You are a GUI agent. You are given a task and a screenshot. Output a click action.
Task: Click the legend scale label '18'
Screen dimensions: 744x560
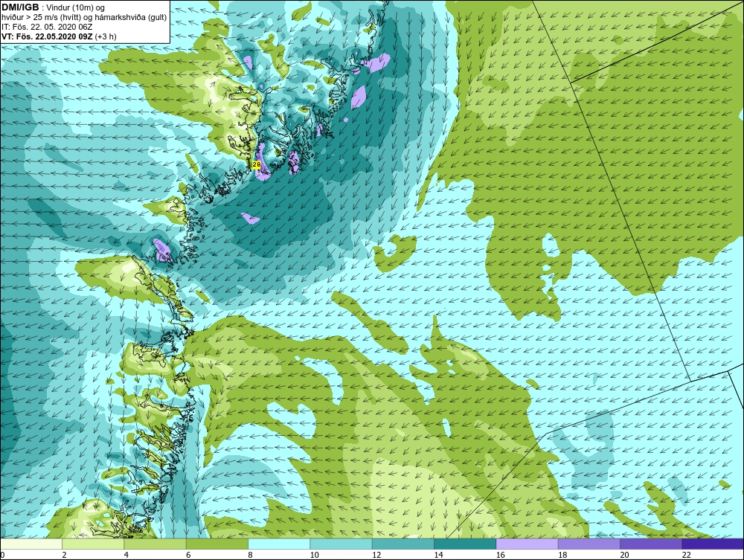(562, 556)
